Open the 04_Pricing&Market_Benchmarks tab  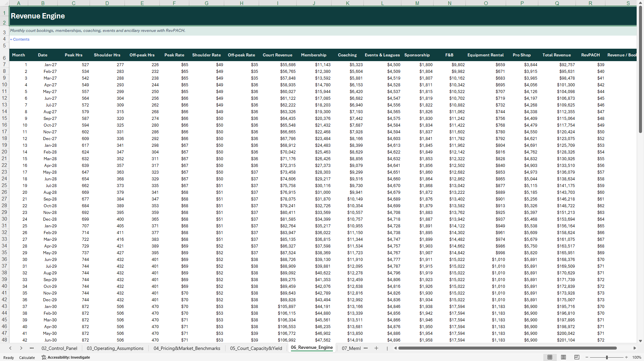[187, 348]
